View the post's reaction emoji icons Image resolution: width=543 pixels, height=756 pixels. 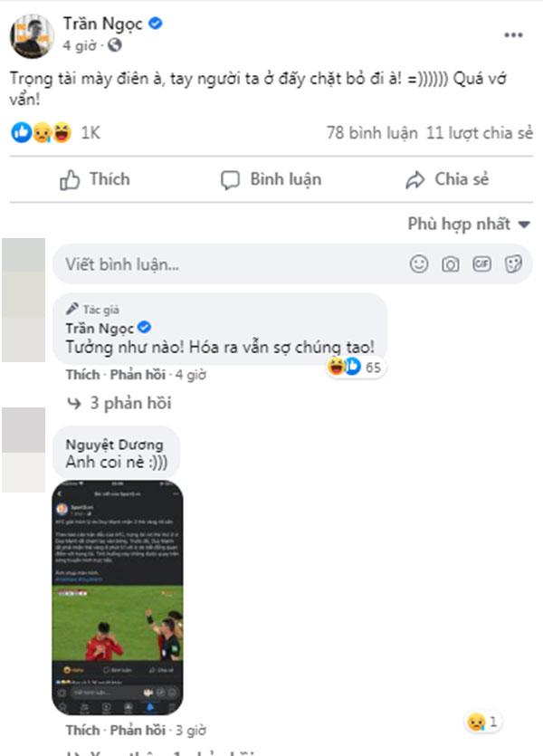coord(42,132)
